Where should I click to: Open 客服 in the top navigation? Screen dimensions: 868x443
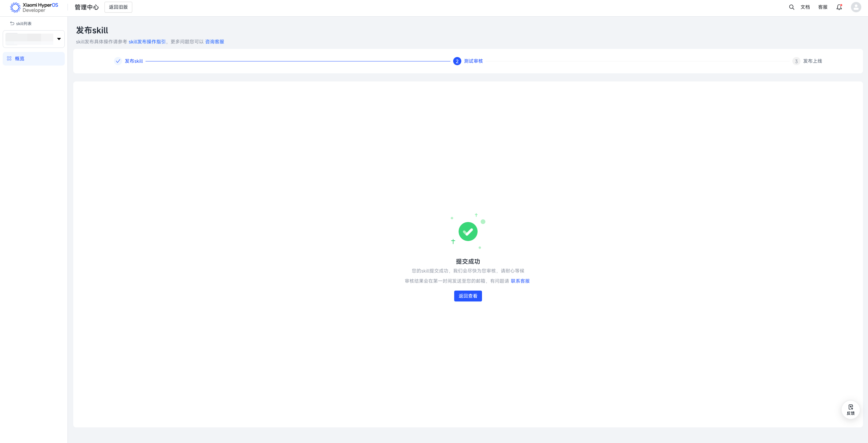(823, 7)
